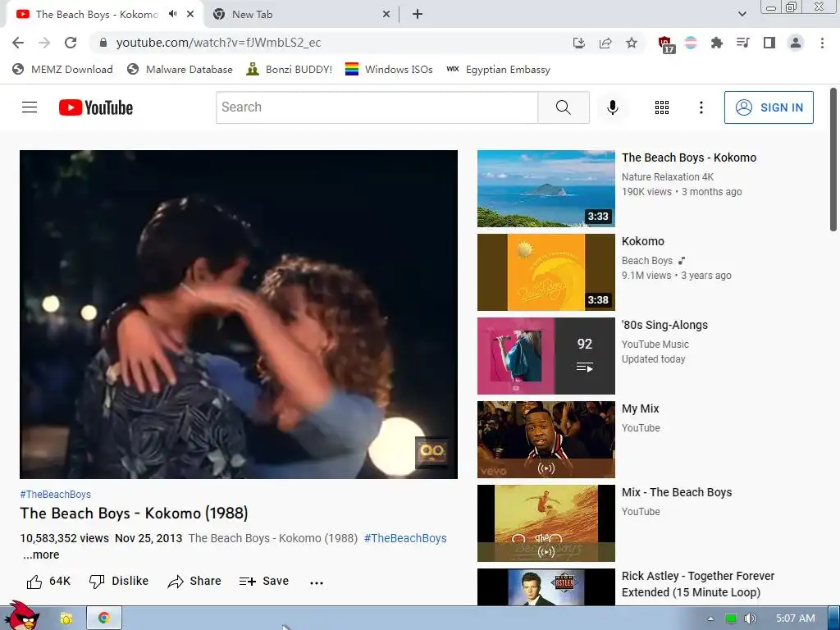Click the page vertical scrollbar

click(x=833, y=161)
